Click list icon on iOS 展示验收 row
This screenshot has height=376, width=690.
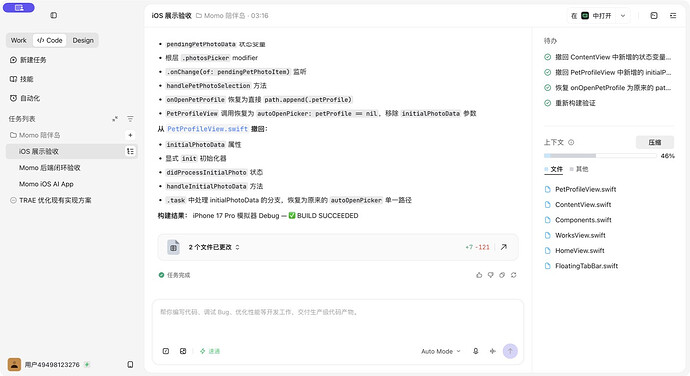(130, 151)
